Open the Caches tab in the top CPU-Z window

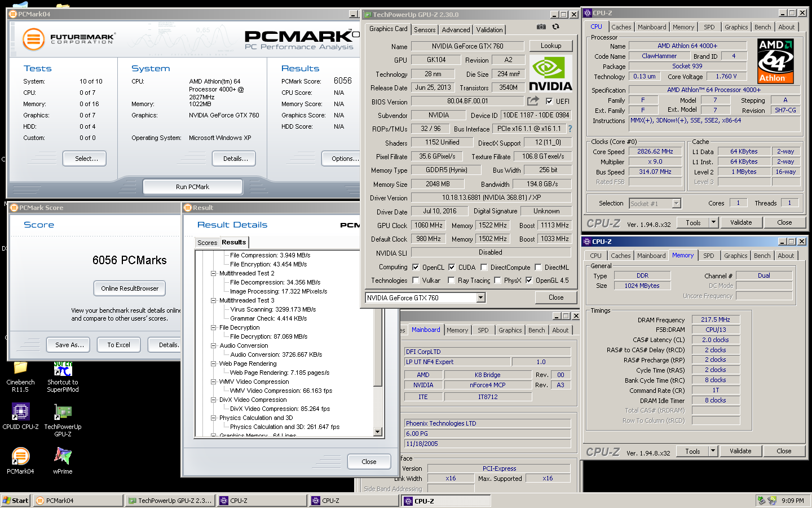621,27
